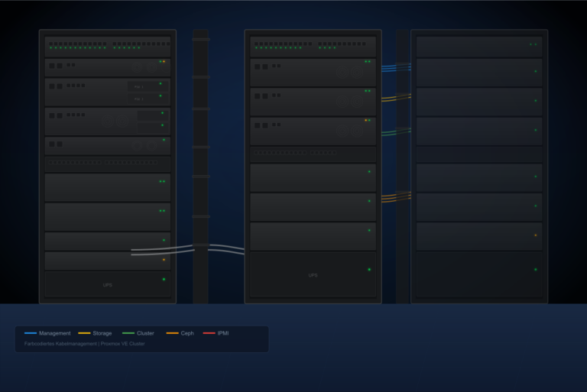Image resolution: width=587 pixels, height=392 pixels.
Task: Select the Storage legend label
Action: [102, 333]
